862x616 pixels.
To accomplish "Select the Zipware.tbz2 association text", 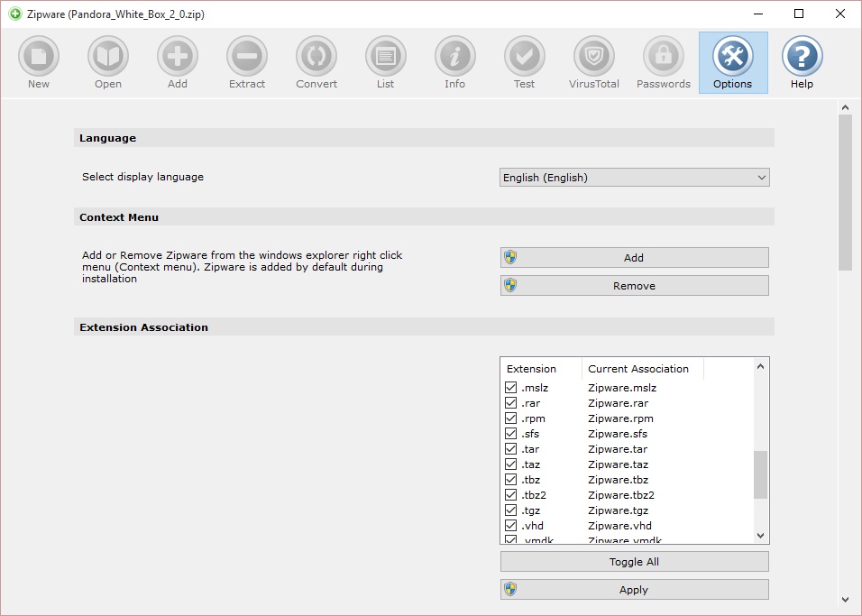I will tap(621, 495).
